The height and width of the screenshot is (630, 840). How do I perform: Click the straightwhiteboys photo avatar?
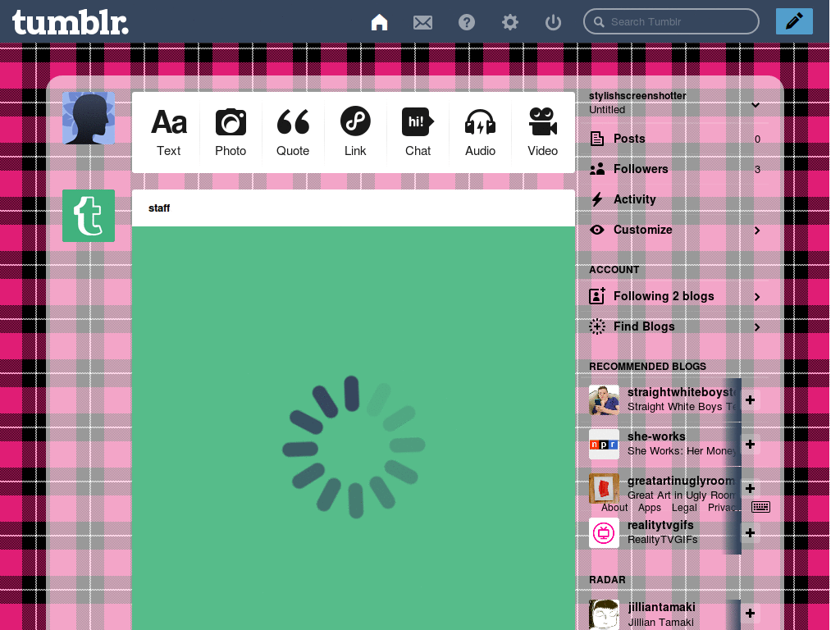[604, 399]
